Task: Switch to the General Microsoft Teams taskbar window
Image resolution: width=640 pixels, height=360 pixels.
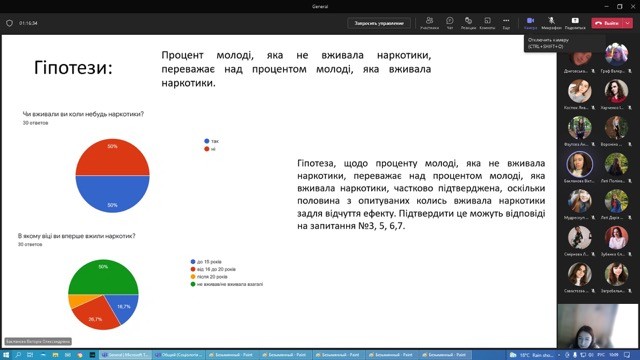Action: [x=126, y=355]
